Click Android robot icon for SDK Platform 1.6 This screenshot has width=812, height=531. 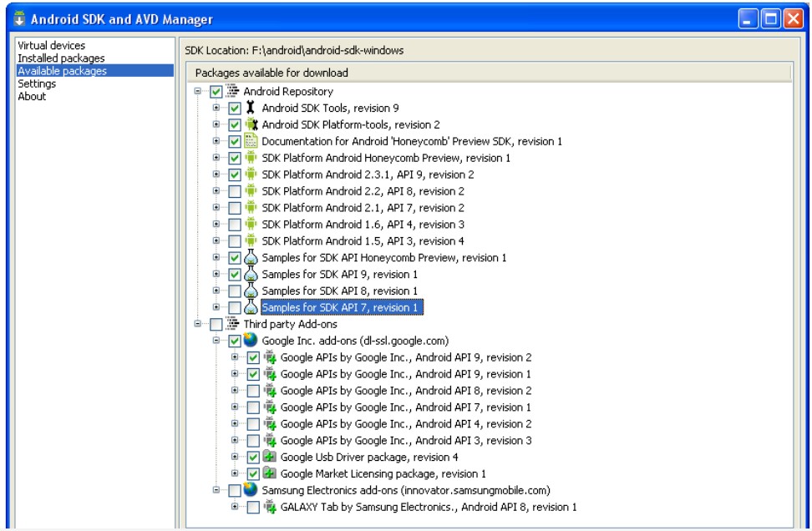pos(251,224)
